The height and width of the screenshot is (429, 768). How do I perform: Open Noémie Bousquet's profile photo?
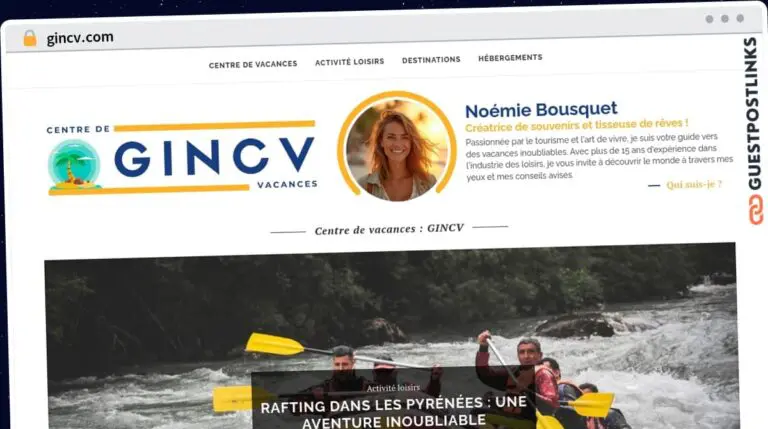[x=397, y=147]
